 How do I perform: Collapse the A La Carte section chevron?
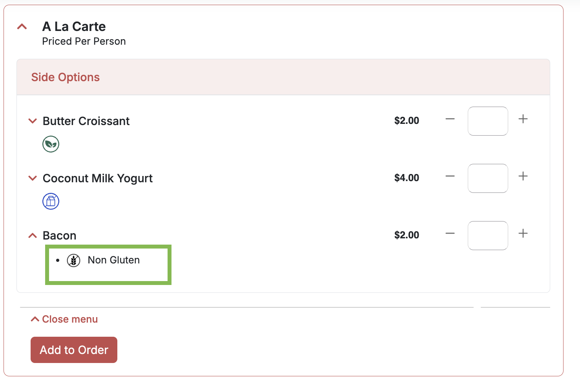click(22, 27)
